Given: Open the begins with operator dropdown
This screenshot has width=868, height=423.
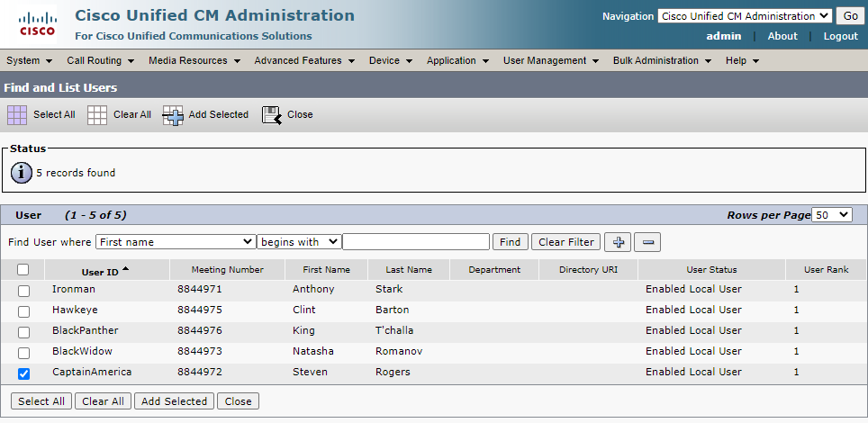Looking at the screenshot, I should (x=299, y=242).
